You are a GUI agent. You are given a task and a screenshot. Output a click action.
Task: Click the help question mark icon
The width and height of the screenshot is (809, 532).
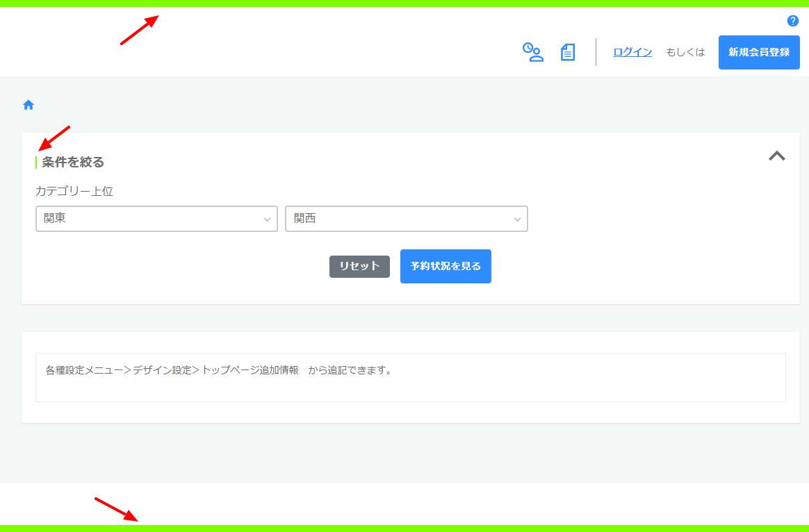[792, 21]
